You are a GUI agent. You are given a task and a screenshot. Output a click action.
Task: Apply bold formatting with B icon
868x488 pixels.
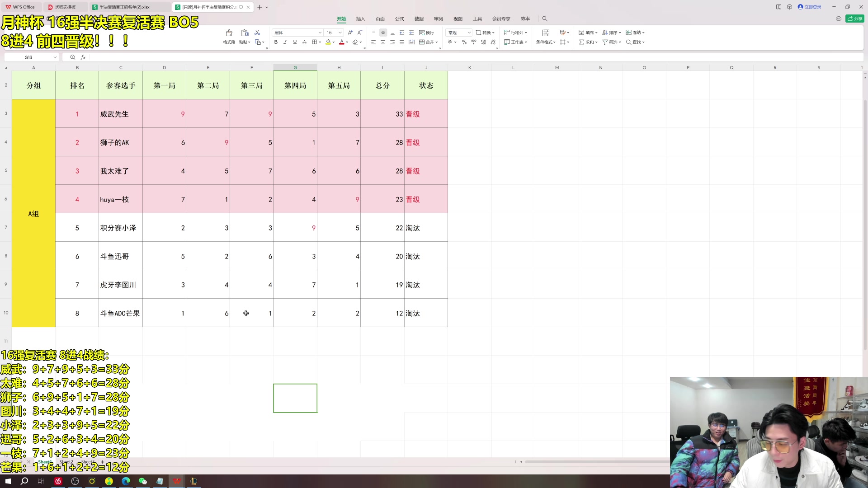click(x=276, y=42)
